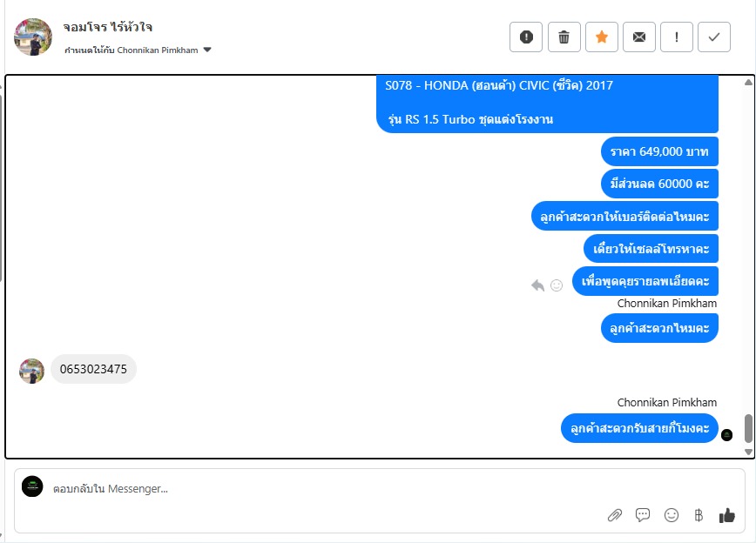This screenshot has width=756, height=543.
Task: Mark conversation as spam with octagon icon
Action: 526,37
